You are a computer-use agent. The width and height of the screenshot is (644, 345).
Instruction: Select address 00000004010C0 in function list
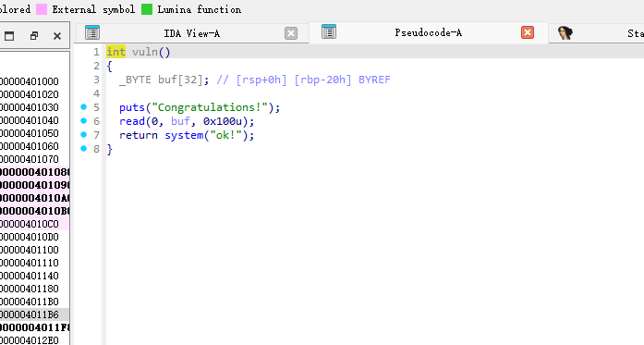click(x=30, y=224)
